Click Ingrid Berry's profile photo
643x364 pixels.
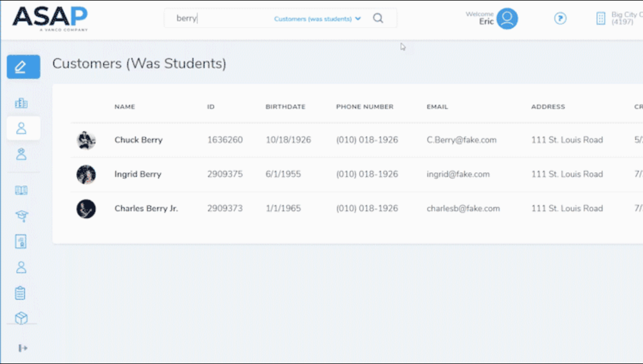coord(86,174)
